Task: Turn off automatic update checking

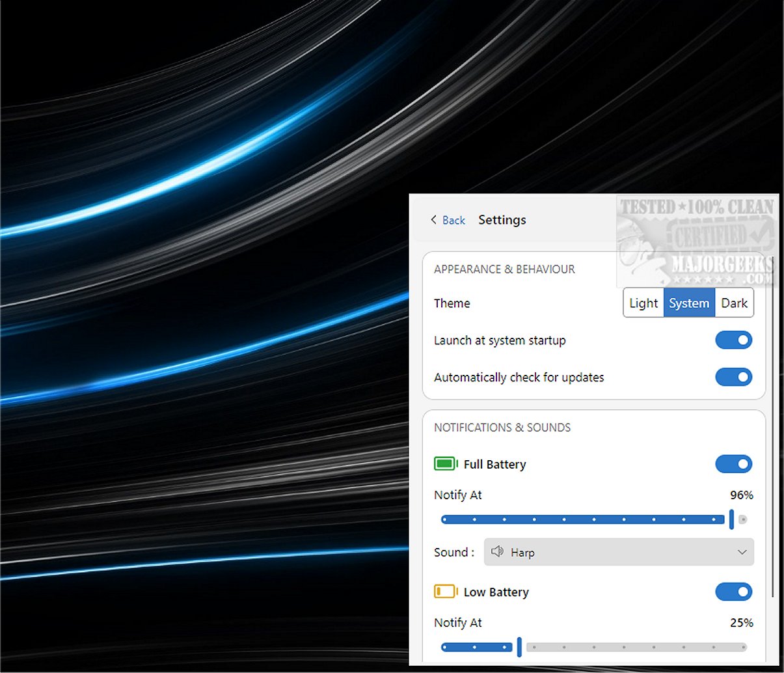Action: pos(733,378)
